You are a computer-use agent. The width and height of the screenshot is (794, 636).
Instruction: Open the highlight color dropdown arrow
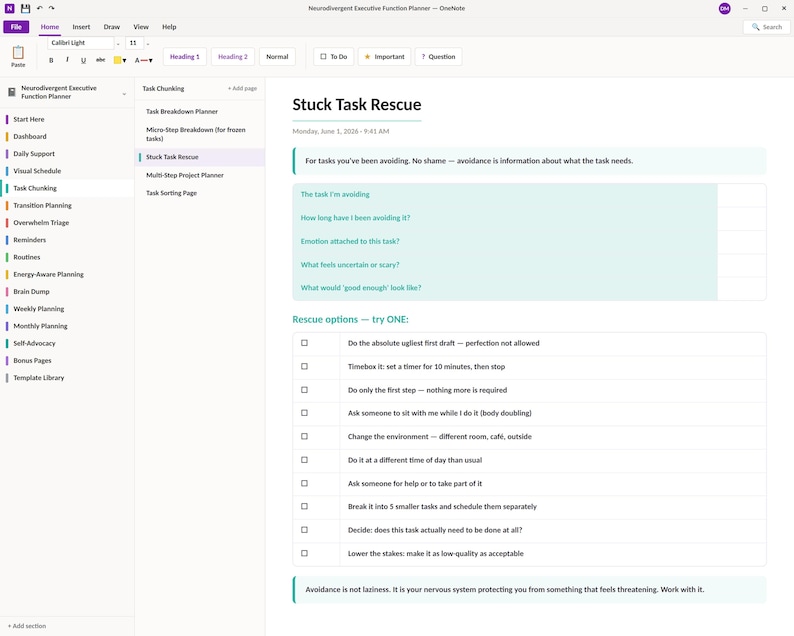(x=125, y=61)
